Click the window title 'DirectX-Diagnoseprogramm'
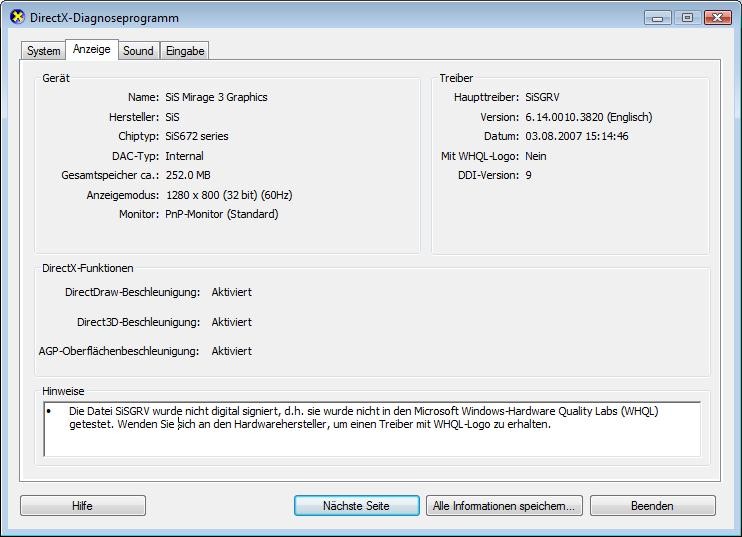Viewport: 742px width, 537px height. (104, 18)
